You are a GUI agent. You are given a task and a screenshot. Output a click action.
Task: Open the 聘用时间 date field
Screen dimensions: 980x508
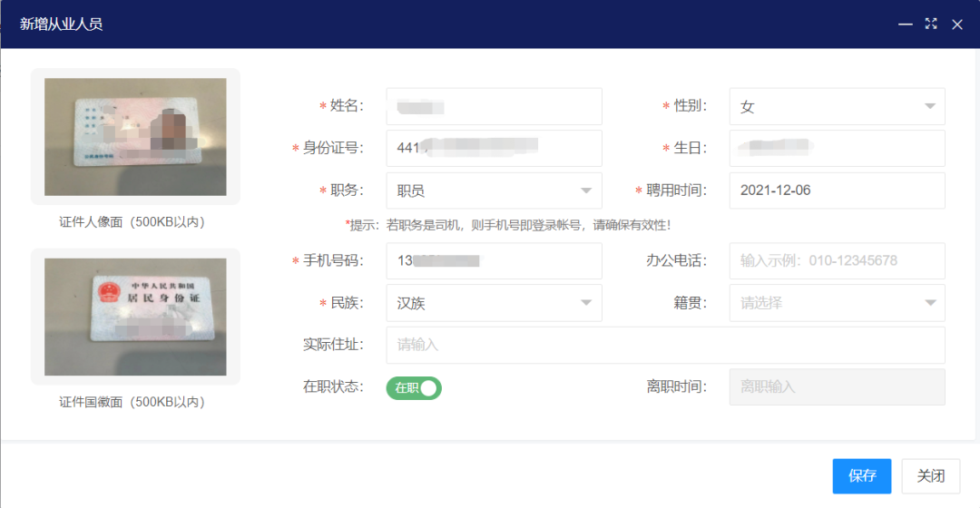coord(837,190)
